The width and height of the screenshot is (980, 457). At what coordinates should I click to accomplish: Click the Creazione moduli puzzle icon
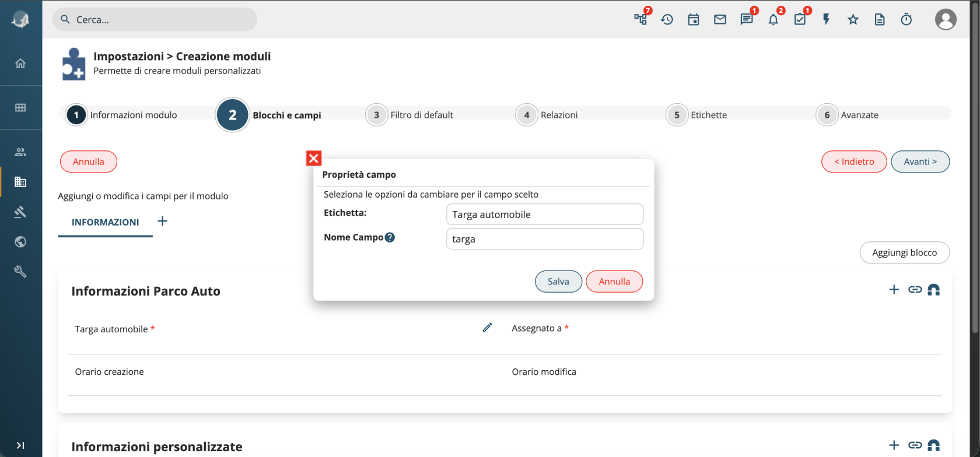(73, 64)
